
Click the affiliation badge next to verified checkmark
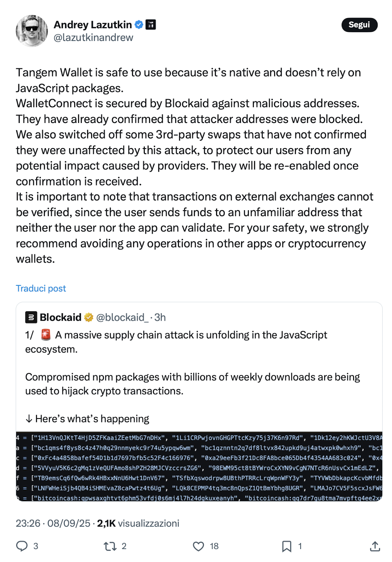pos(151,25)
